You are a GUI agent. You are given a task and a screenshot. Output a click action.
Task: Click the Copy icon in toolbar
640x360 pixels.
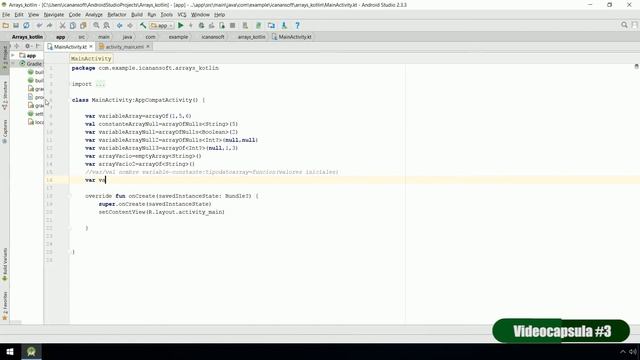[x=73, y=25]
